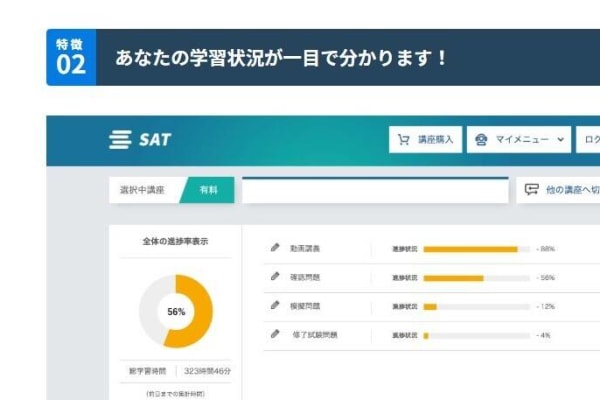Viewport: 600px width, 400px height.
Task: Open the 修了試験問題 item
Action: [314, 334]
